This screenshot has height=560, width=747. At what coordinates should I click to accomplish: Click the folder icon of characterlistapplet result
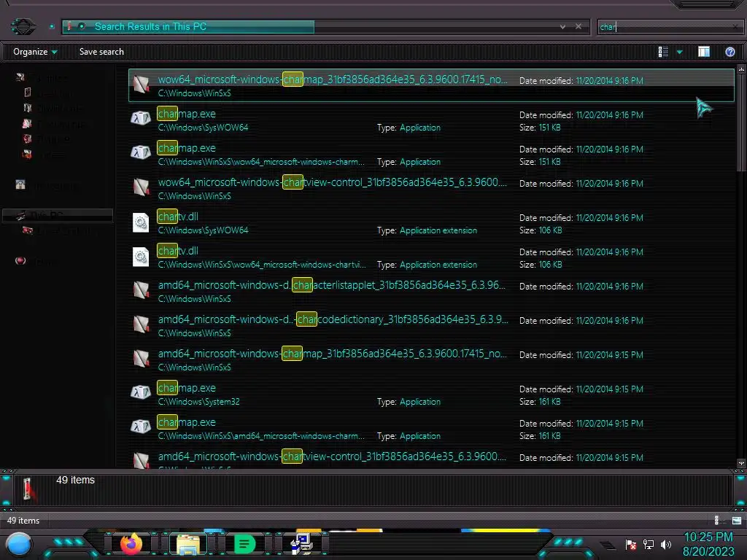point(141,290)
